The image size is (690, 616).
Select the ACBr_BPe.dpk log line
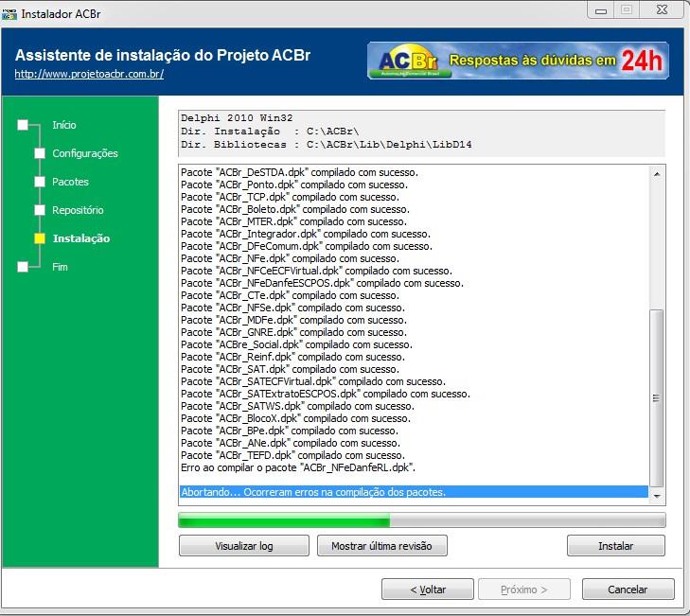point(289,431)
